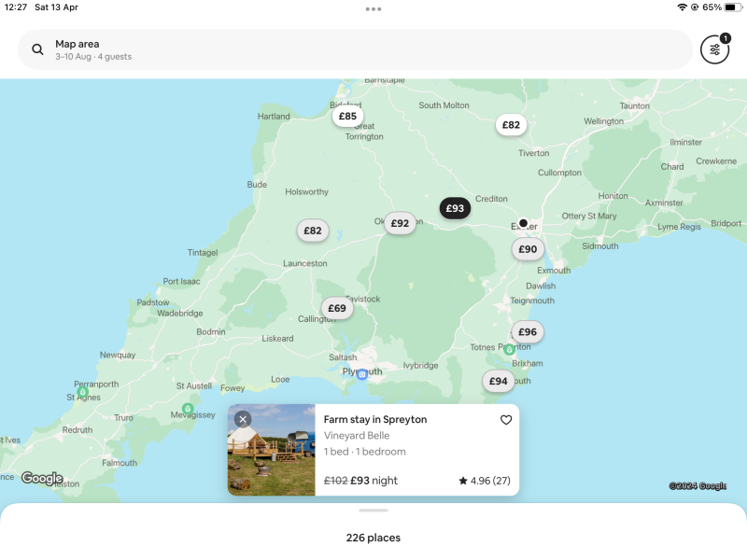Image resolution: width=747 pixels, height=560 pixels.
Task: Select the £94 marker near Dartmouth
Action: (x=499, y=381)
